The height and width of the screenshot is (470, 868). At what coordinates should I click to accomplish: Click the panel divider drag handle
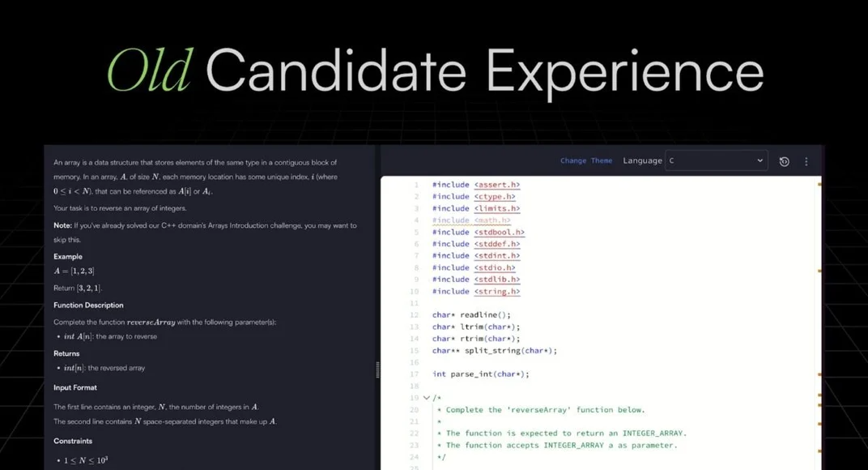point(377,370)
